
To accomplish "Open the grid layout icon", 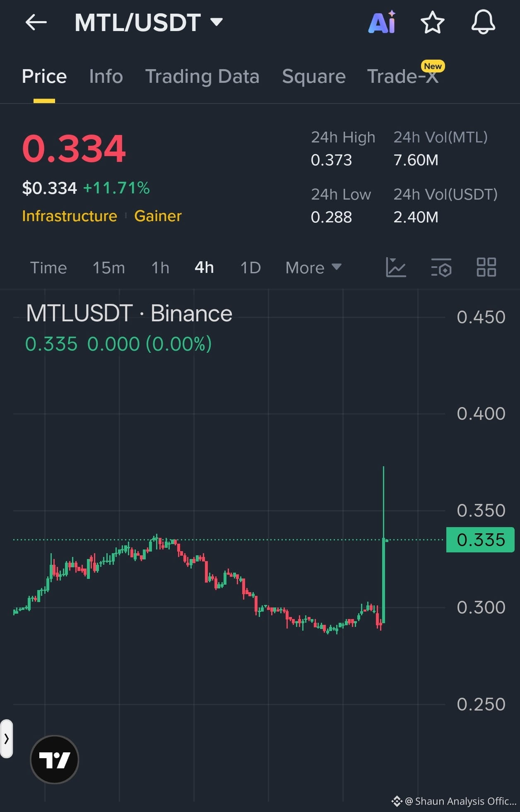I will point(486,267).
